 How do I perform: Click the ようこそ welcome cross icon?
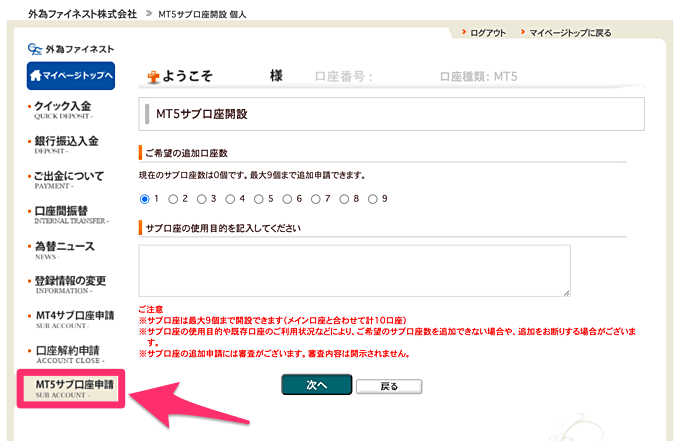153,77
